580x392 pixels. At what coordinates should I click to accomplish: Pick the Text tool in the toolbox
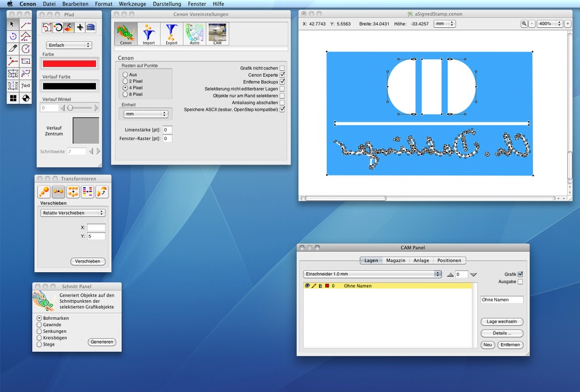pos(26,86)
